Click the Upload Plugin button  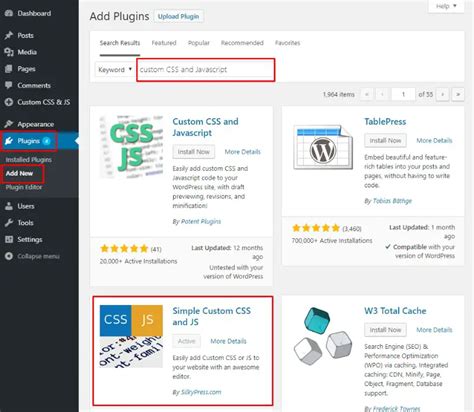click(x=178, y=16)
